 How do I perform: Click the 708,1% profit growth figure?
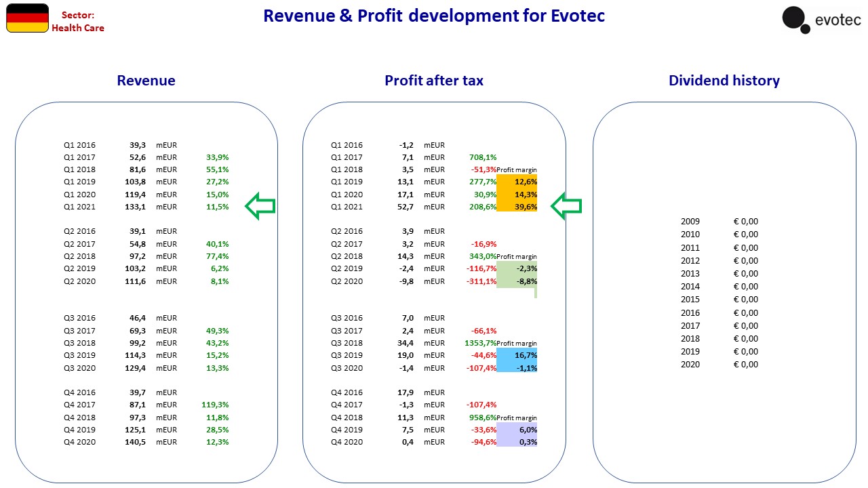click(483, 157)
